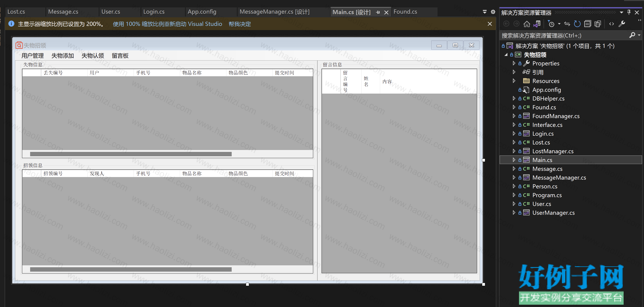
Task: Dismiss the display scaling notification bar
Action: [x=490, y=24]
